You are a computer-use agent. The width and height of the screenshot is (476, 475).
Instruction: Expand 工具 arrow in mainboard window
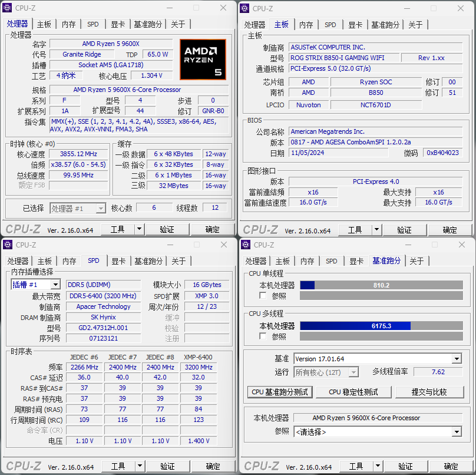376,230
